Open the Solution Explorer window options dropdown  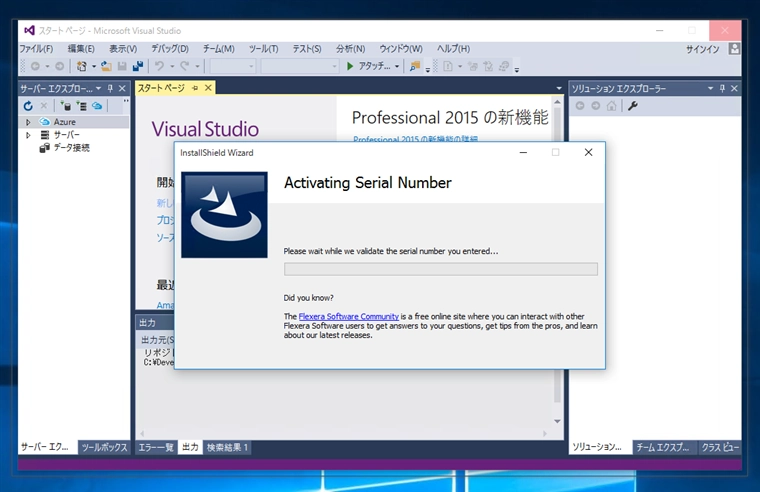(x=711, y=88)
